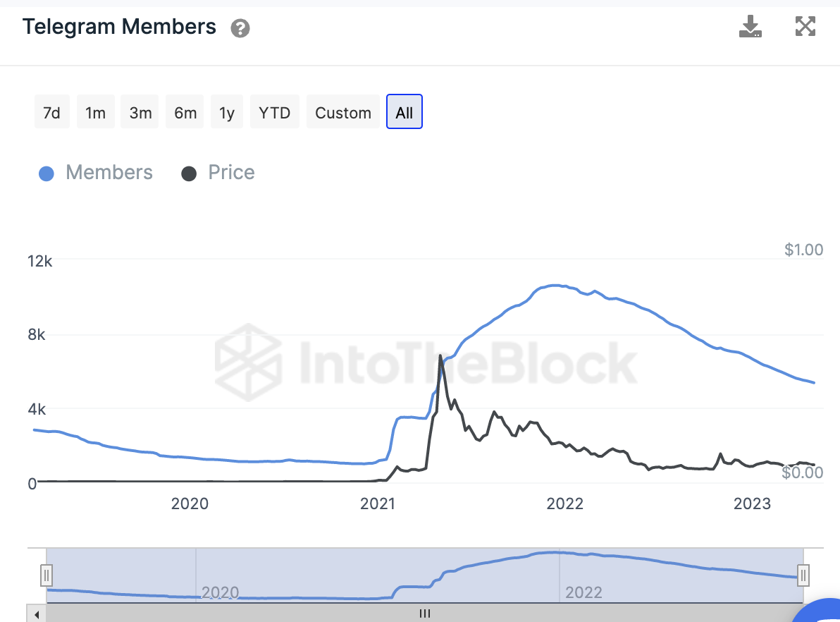The width and height of the screenshot is (840, 622).
Task: Open the Custom date range picker
Action: (x=343, y=113)
